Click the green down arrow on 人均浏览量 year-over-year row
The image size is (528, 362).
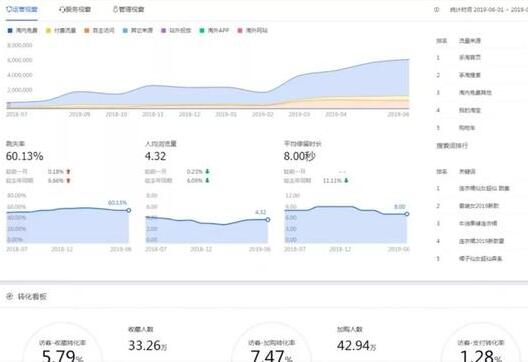point(207,180)
